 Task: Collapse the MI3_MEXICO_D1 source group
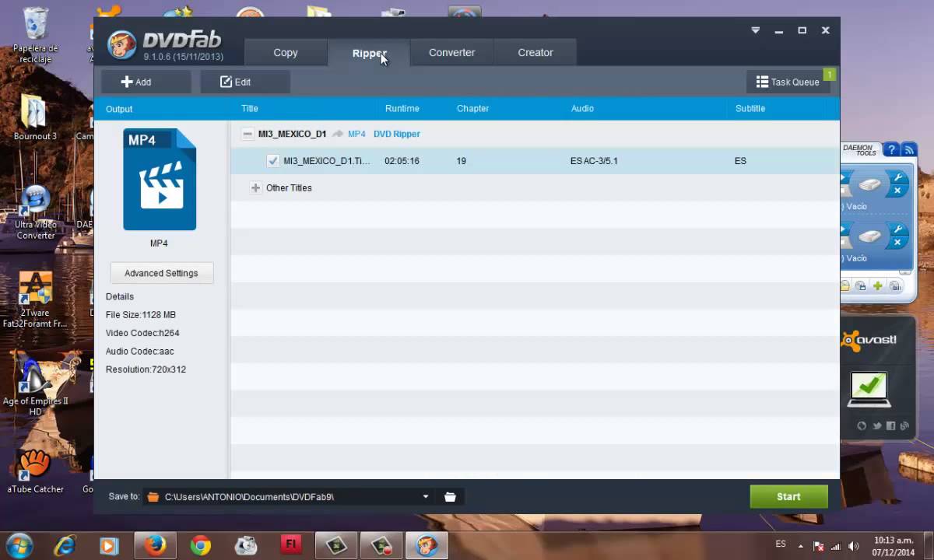click(248, 134)
